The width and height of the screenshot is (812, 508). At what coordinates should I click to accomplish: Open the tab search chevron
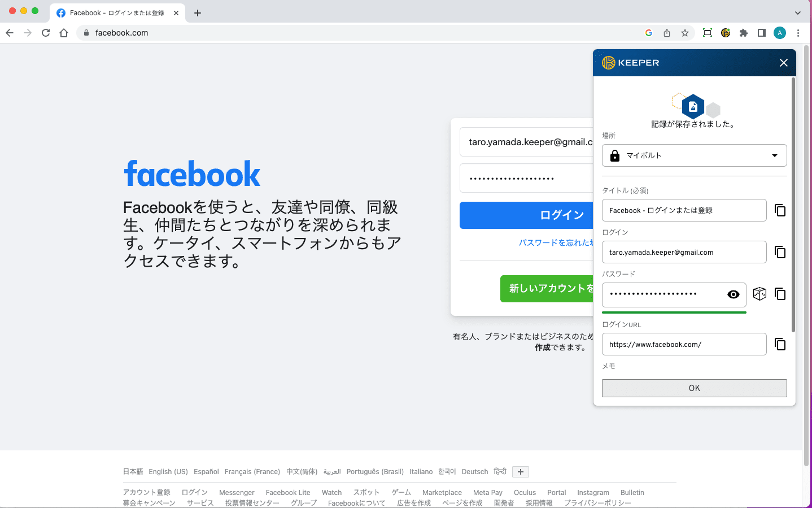tap(797, 12)
